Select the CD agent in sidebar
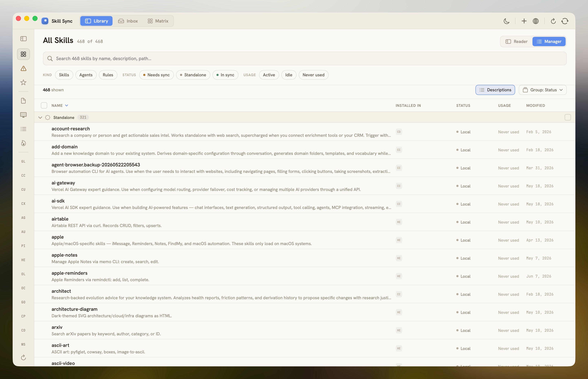588x379 pixels. (23, 330)
